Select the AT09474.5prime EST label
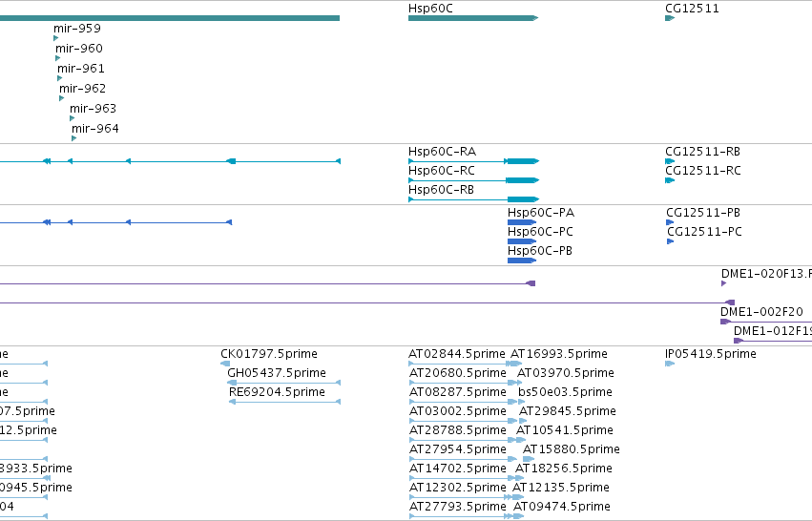Image resolution: width=812 pixels, height=521 pixels. click(x=562, y=508)
